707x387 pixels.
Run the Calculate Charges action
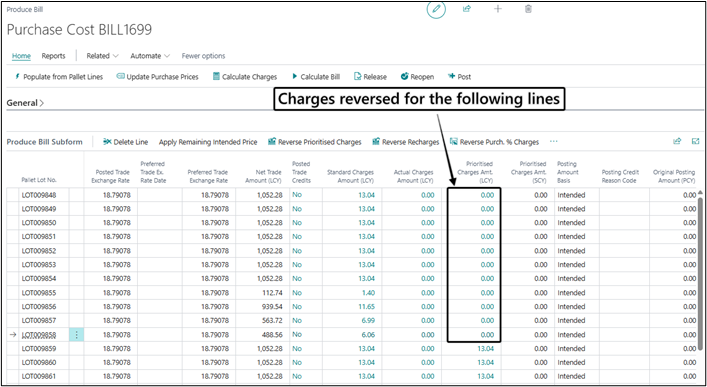(x=245, y=77)
